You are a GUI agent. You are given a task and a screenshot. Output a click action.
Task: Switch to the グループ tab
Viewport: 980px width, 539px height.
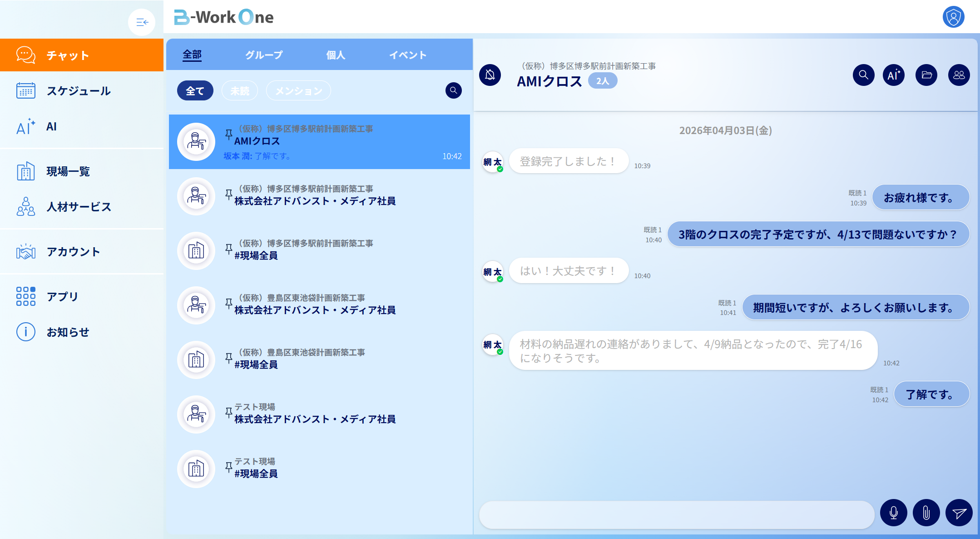(x=264, y=55)
